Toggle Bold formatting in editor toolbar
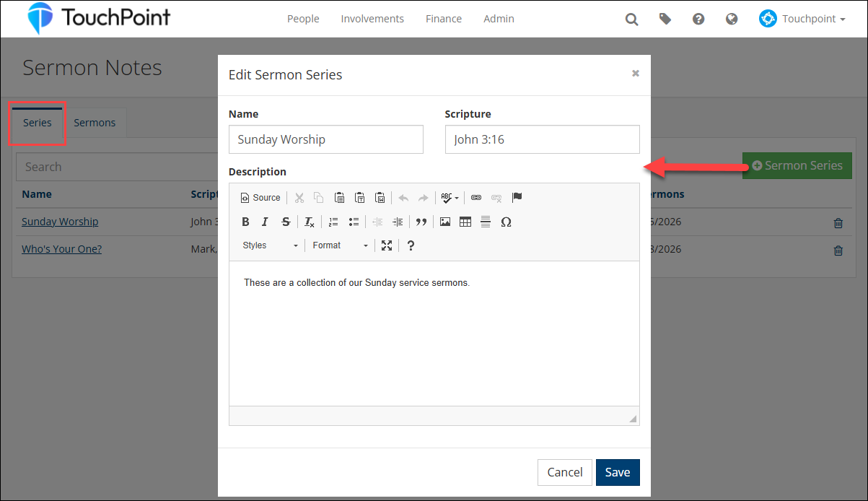Image resolution: width=868 pixels, height=501 pixels. coord(245,222)
